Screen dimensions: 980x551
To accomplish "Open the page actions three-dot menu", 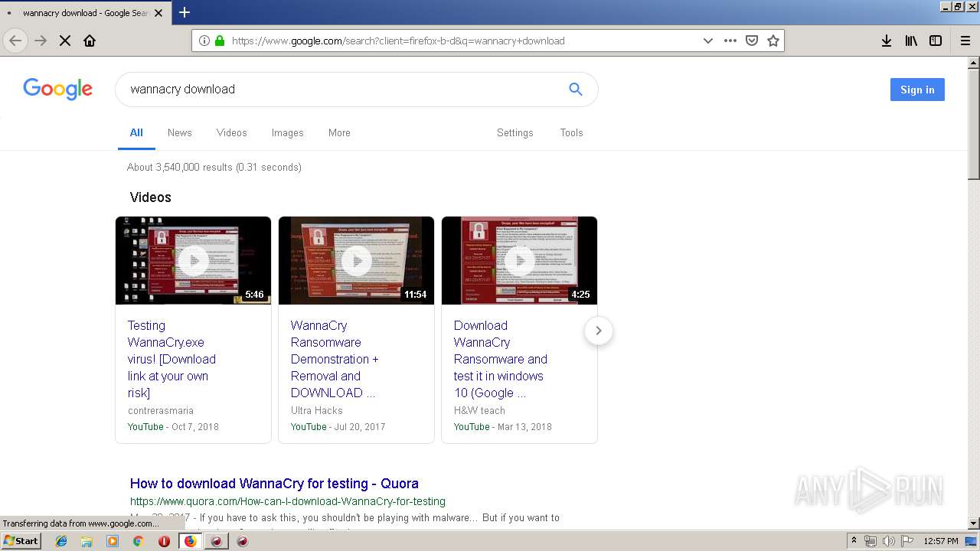I will pos(730,41).
